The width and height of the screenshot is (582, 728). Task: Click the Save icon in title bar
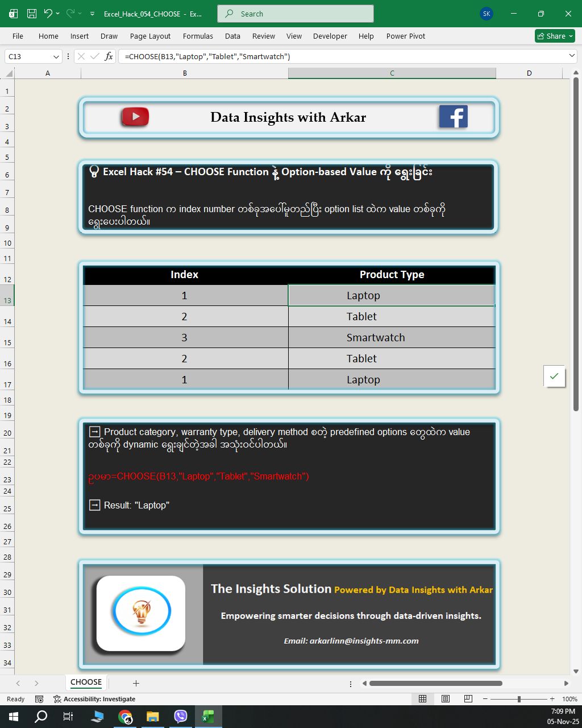click(x=32, y=14)
